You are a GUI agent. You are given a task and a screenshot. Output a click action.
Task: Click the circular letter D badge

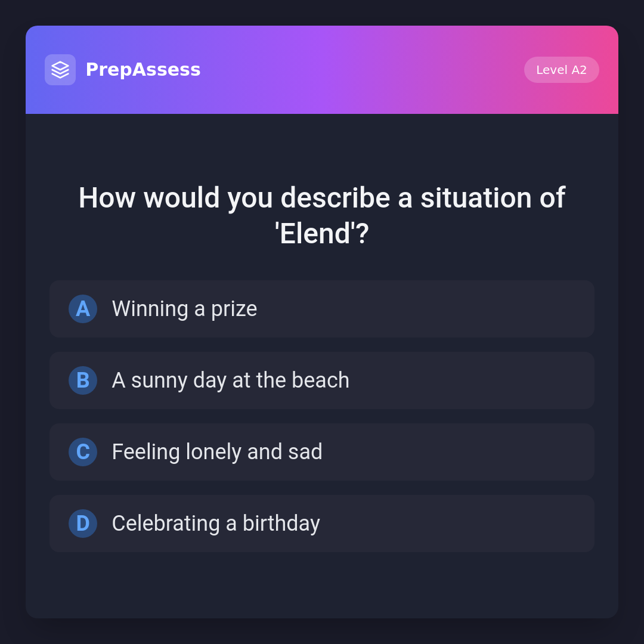83,524
